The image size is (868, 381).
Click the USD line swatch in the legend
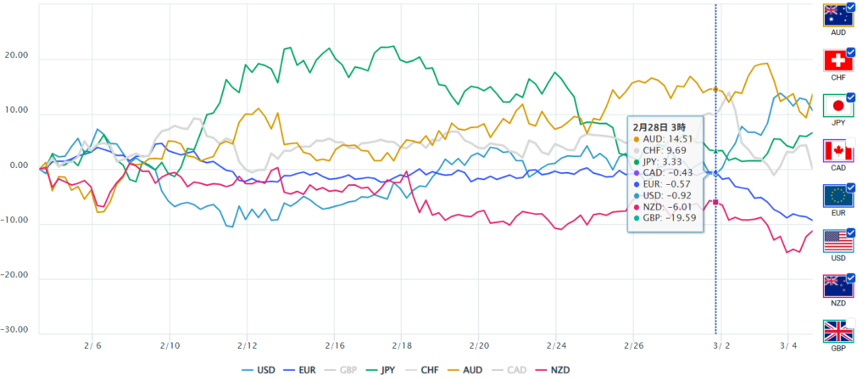coord(248,371)
